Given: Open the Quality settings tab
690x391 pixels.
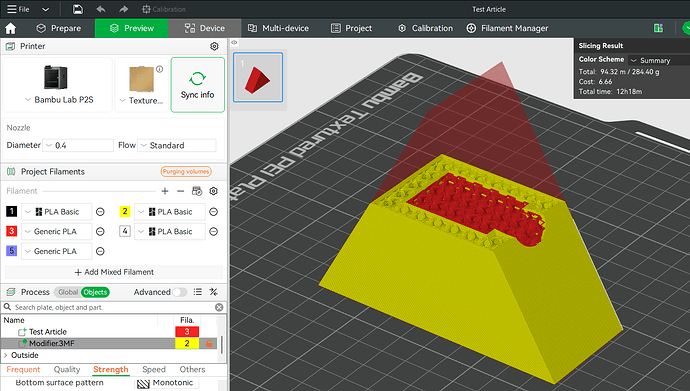Looking at the screenshot, I should (67, 369).
